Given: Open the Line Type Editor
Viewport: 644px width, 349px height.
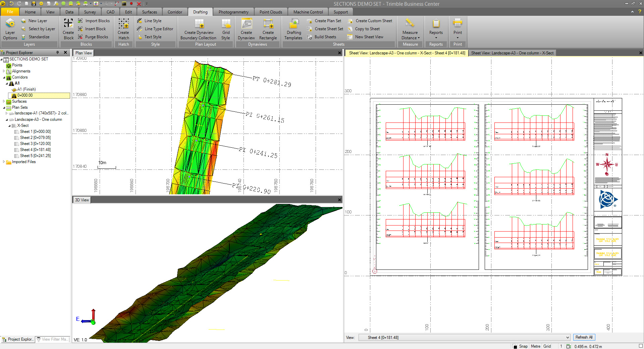Looking at the screenshot, I should point(155,29).
